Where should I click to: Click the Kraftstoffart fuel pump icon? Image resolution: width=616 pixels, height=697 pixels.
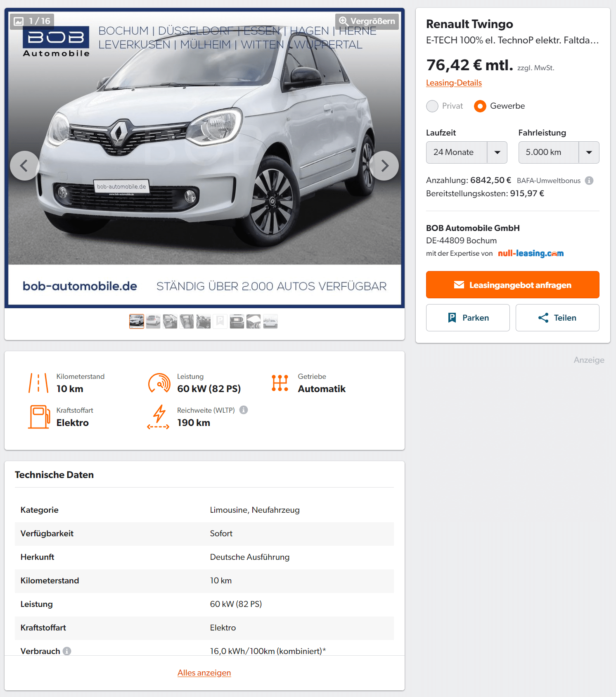click(x=39, y=416)
